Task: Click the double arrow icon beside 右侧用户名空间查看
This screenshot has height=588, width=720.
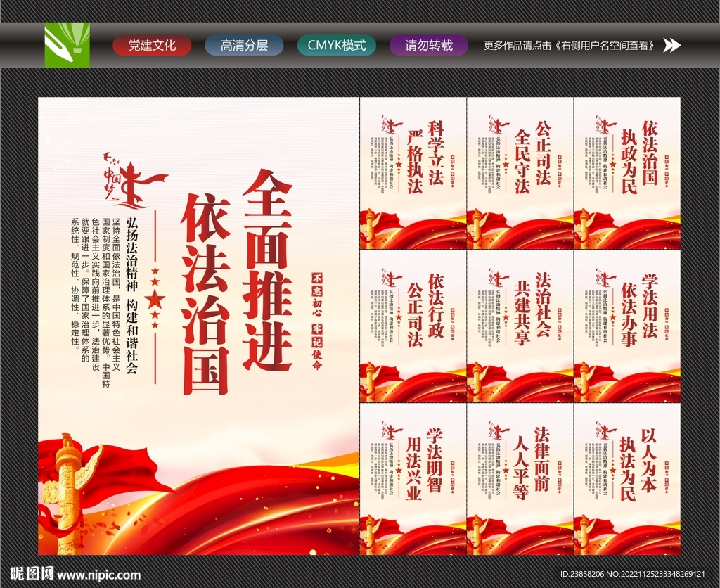Action: click(x=672, y=45)
